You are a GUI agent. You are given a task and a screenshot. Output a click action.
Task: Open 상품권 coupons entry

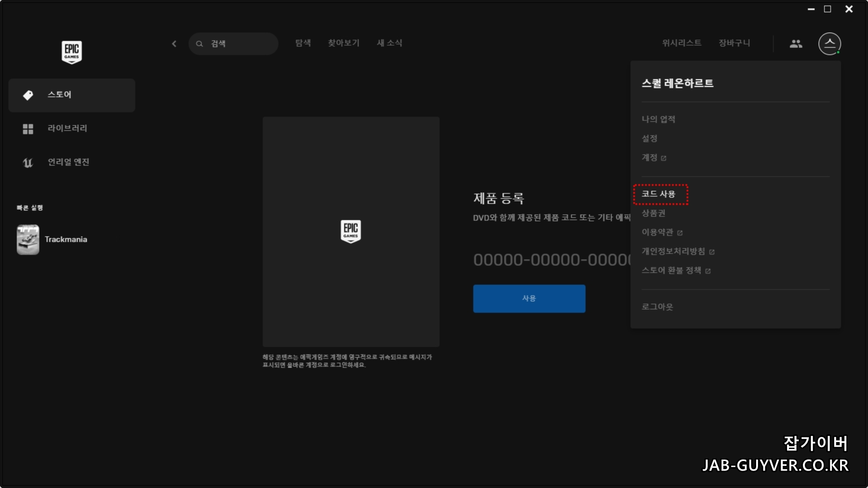click(x=653, y=213)
